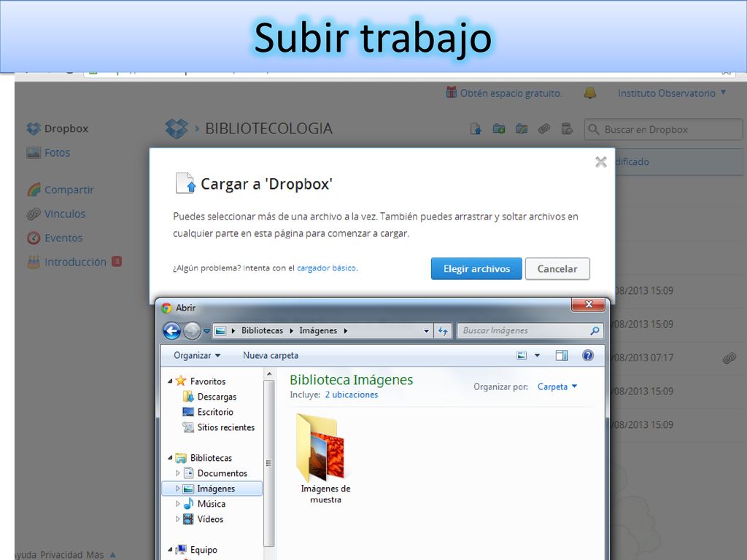Open Introducción in the Dropbox sidebar
747x560 pixels.
(67, 262)
